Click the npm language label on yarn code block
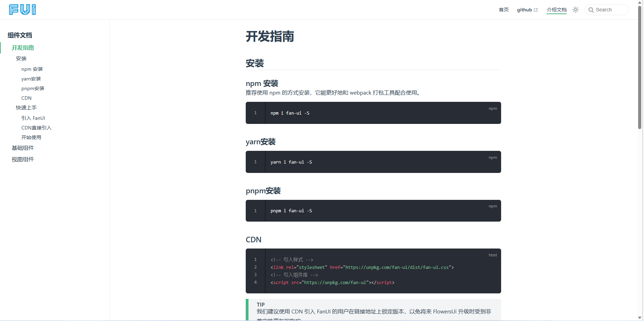644x321 pixels. click(492, 157)
